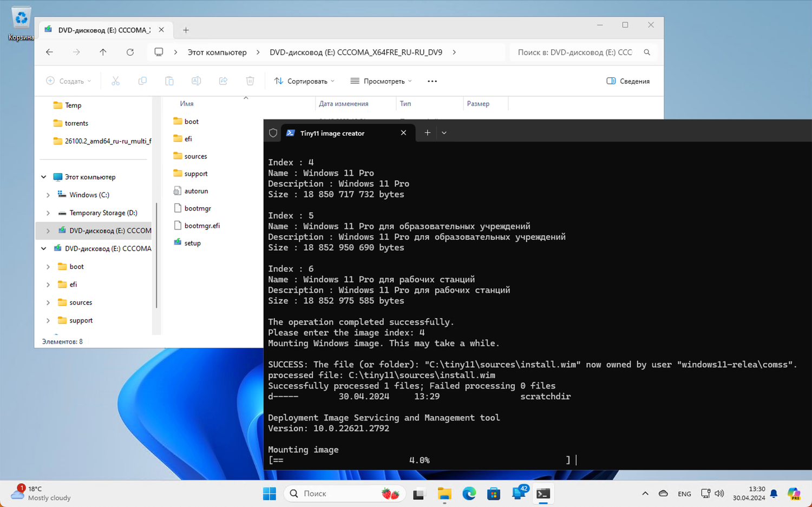Expand the support folder in navigation tree

coord(48,320)
